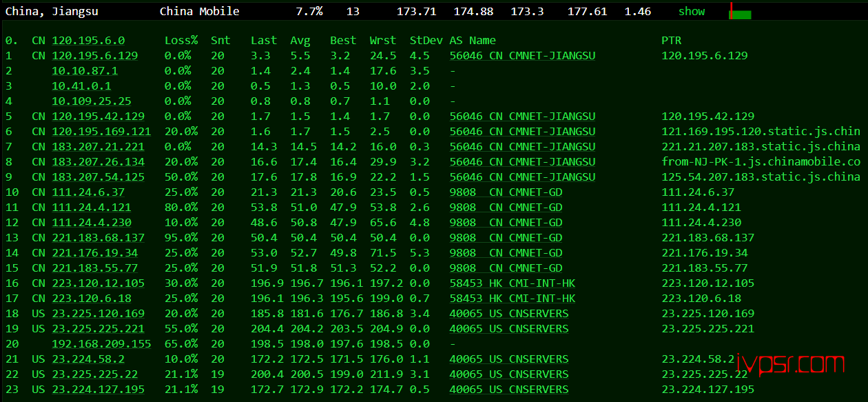This screenshot has width=868, height=402.
Task: Open IP link 183.207.54.125
Action: click(98, 177)
